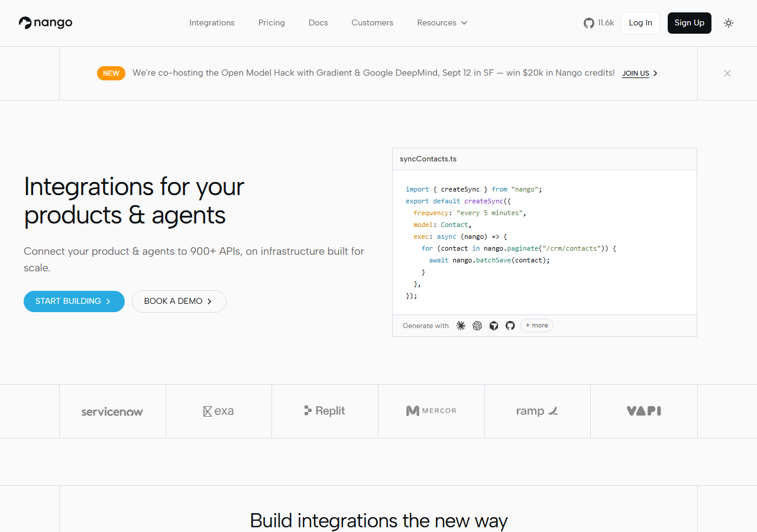Click the BOOK A DEMO button
Screen dimensions: 757x532
pos(179,301)
